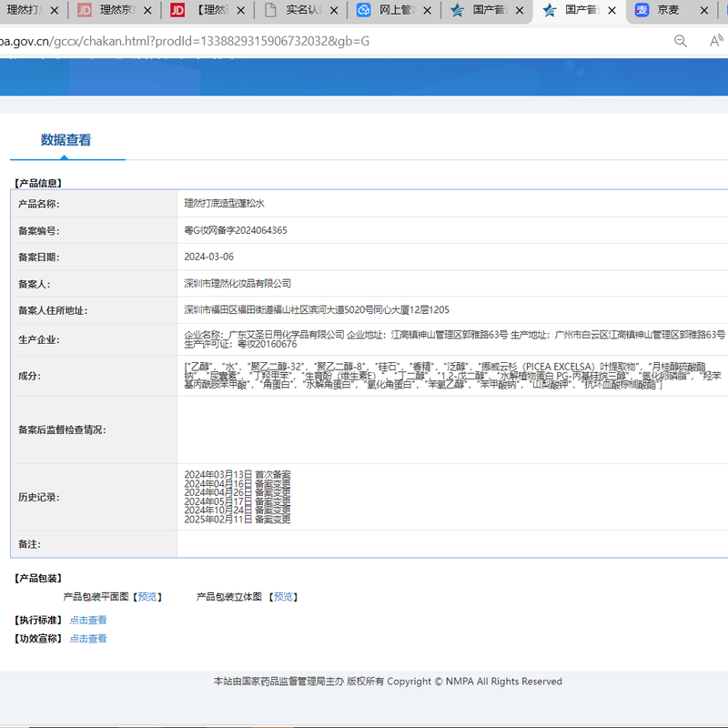Click the address bar URL field
This screenshot has width=728, height=728.
273,42
